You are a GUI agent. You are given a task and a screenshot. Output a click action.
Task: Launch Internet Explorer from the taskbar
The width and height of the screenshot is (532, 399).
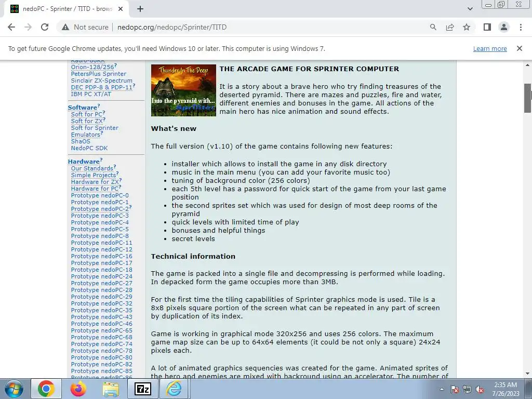point(174,389)
